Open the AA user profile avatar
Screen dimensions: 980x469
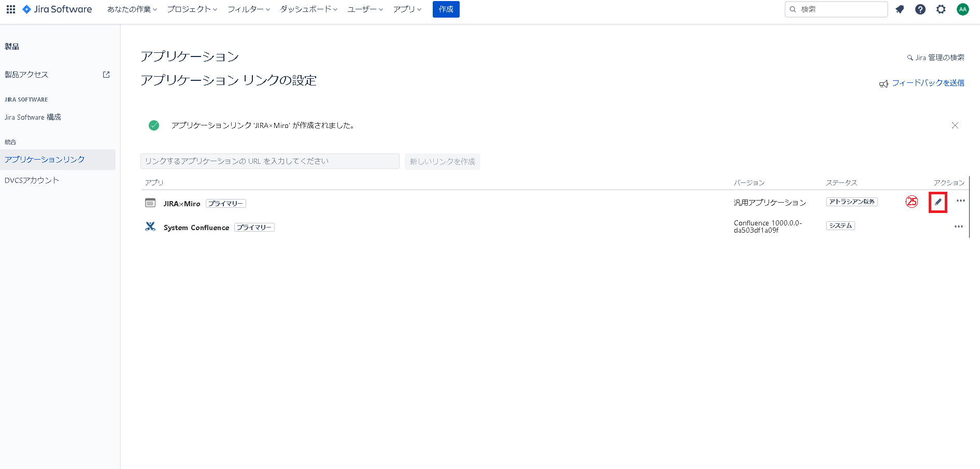(x=962, y=9)
